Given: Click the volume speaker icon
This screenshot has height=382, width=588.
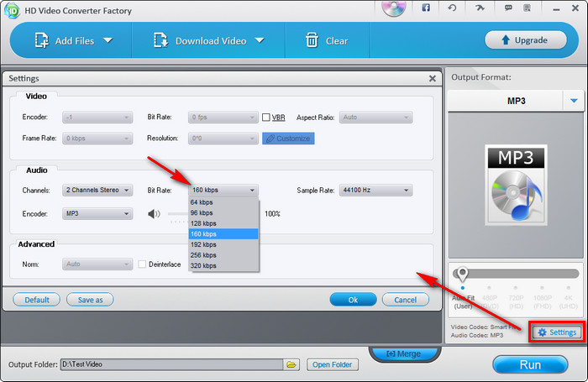Looking at the screenshot, I should click(154, 214).
